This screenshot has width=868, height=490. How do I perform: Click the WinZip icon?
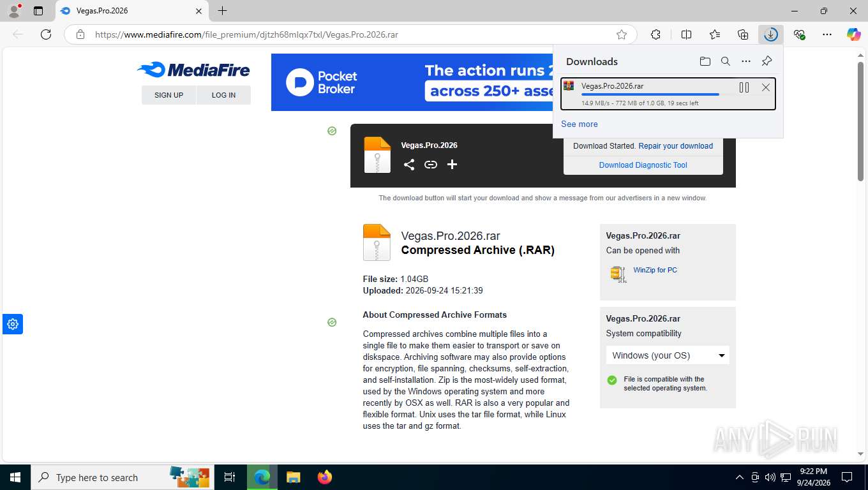tap(617, 274)
